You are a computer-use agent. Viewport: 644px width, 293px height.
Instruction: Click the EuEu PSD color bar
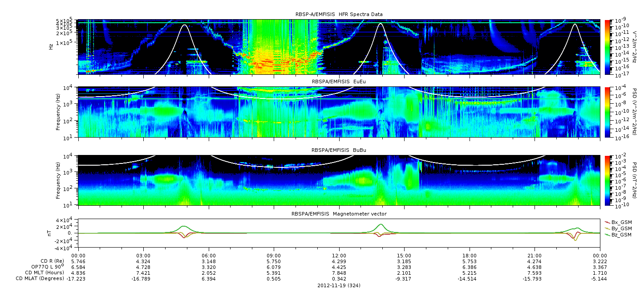point(608,112)
